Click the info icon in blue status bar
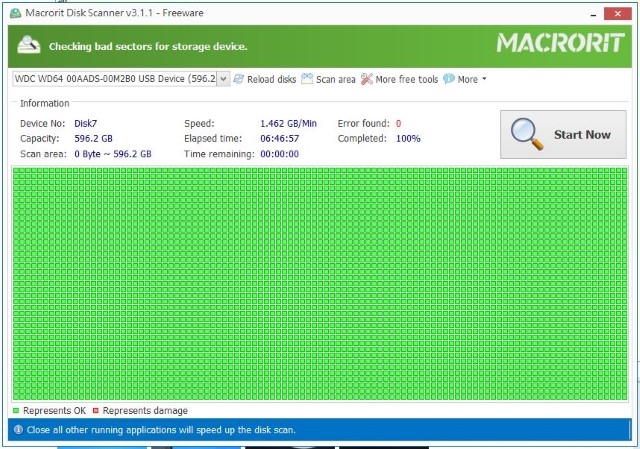 pyautogui.click(x=18, y=429)
